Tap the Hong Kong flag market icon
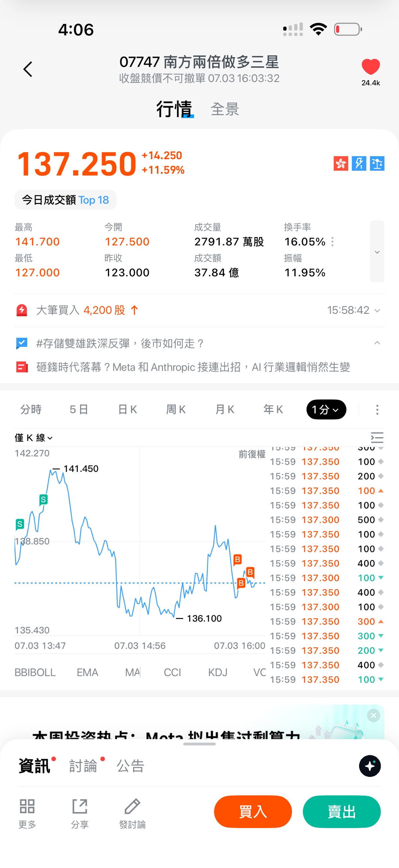This screenshot has width=399, height=868. (x=341, y=163)
